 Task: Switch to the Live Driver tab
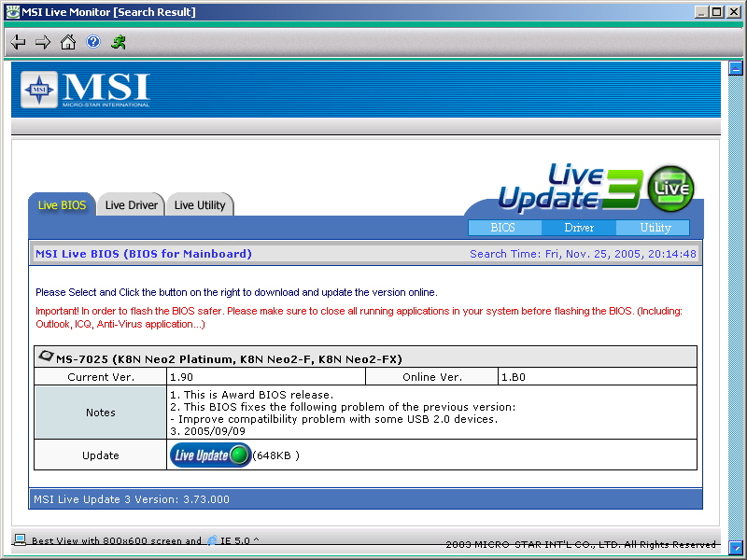coord(131,204)
